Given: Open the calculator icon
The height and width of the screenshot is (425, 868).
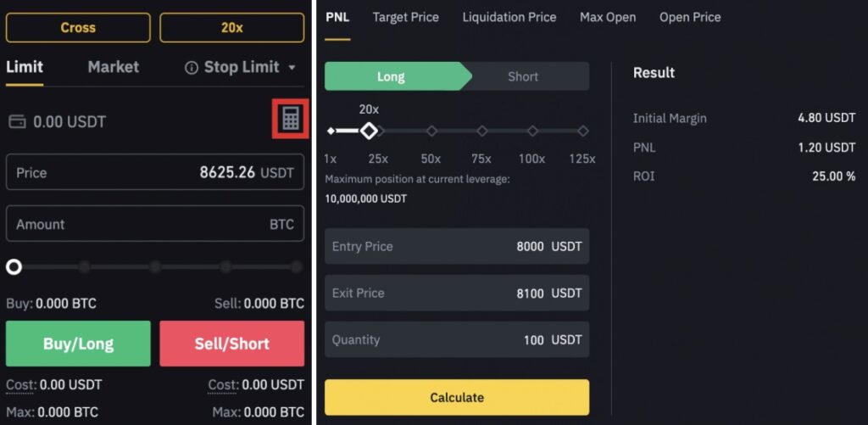Looking at the screenshot, I should 291,119.
